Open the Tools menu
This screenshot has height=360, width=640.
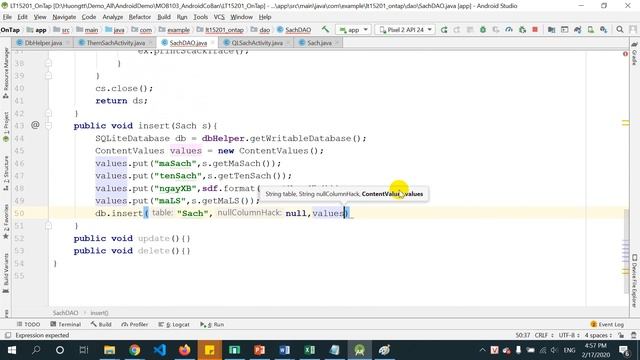200,17
